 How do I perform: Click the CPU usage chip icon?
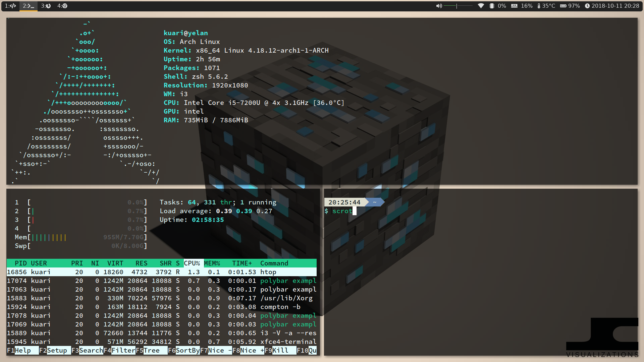coord(492,6)
